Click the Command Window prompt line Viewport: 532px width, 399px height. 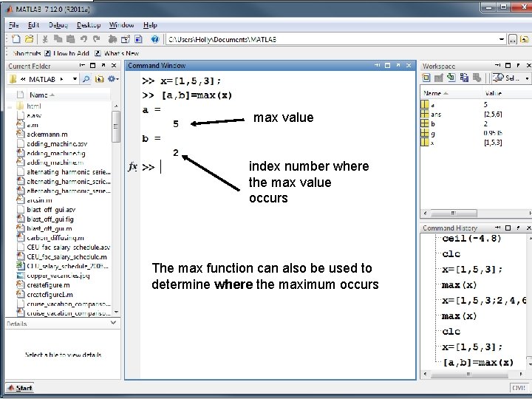click(271, 167)
